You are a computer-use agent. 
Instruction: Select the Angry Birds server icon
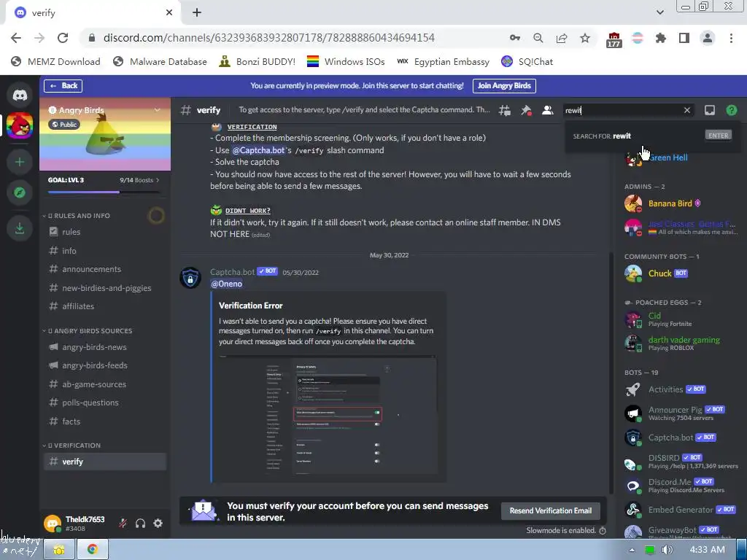[20, 125]
